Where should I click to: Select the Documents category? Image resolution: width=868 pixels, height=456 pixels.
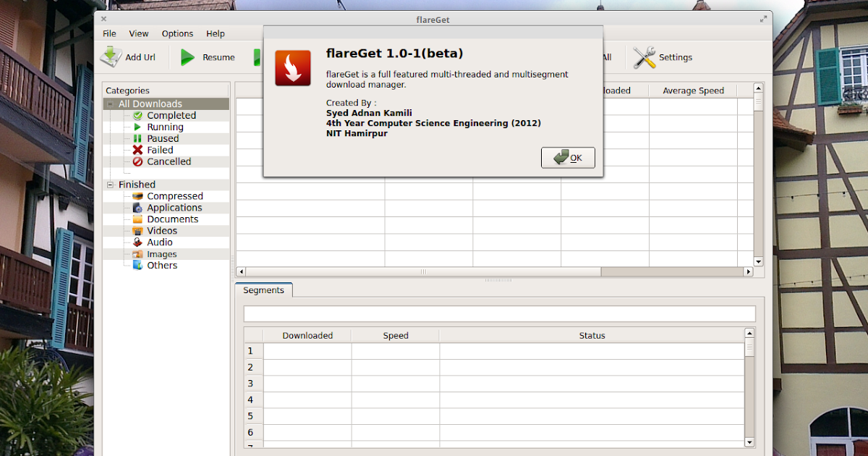coord(172,219)
